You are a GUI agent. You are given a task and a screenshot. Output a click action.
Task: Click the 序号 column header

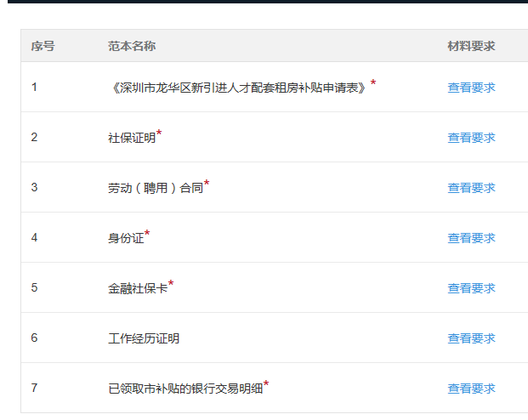click(43, 46)
